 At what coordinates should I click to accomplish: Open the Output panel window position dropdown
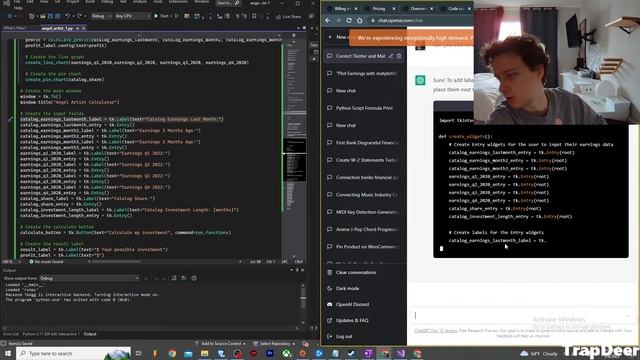coord(291,270)
